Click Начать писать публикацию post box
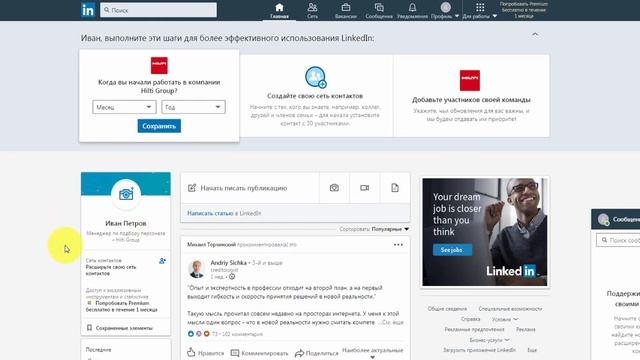 [250, 188]
